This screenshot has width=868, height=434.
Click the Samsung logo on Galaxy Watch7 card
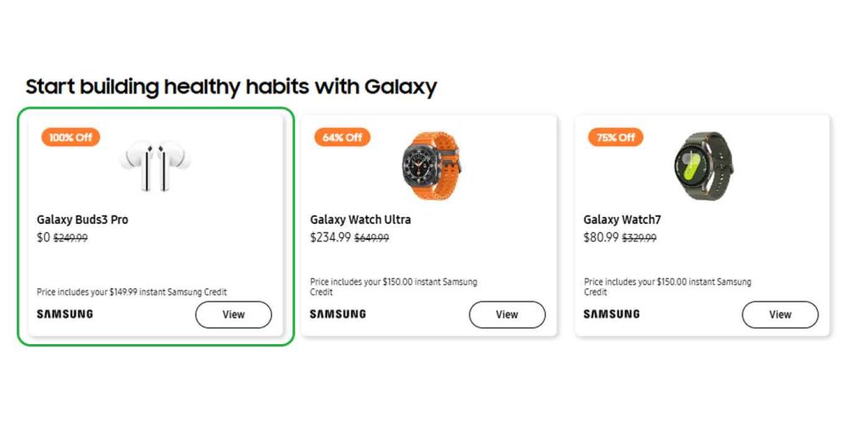[x=611, y=314]
